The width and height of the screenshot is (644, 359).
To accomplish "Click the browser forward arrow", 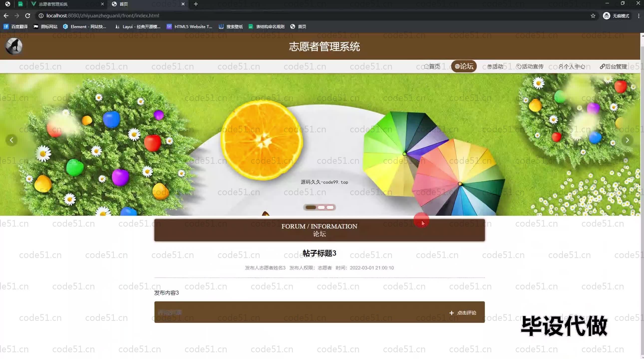I will (17, 16).
